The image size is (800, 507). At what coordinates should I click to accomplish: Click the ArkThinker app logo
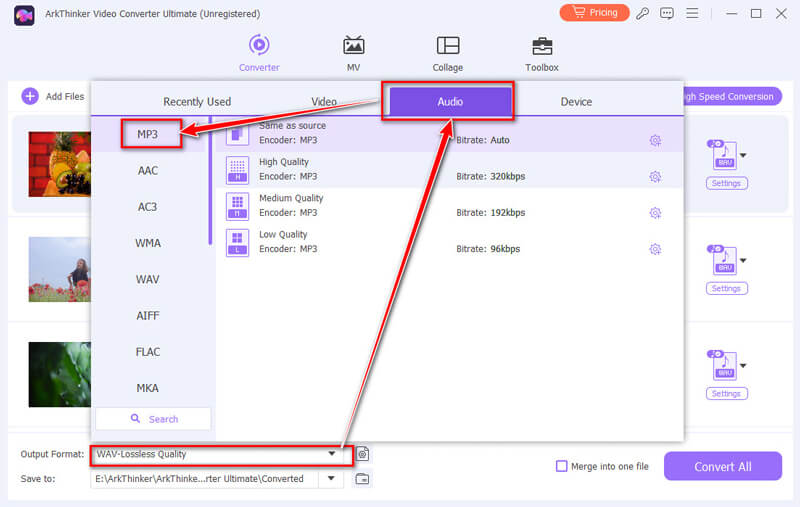(24, 15)
